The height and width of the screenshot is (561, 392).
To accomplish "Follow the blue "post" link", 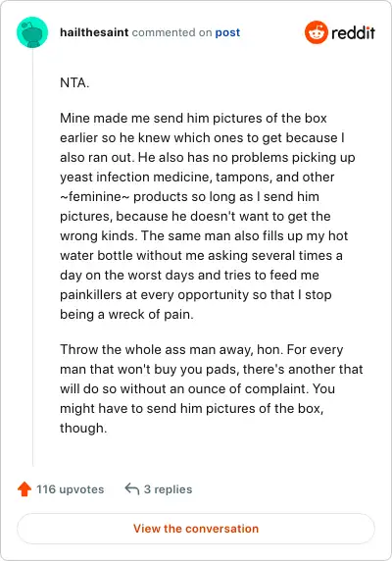I will [227, 32].
